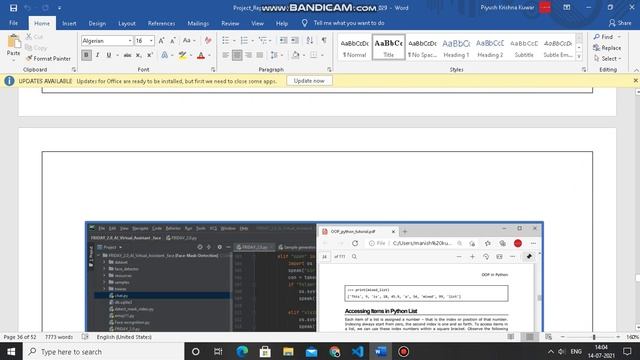The height and width of the screenshot is (360, 640).
Task: Switch to the Layout tab
Action: [127, 23]
